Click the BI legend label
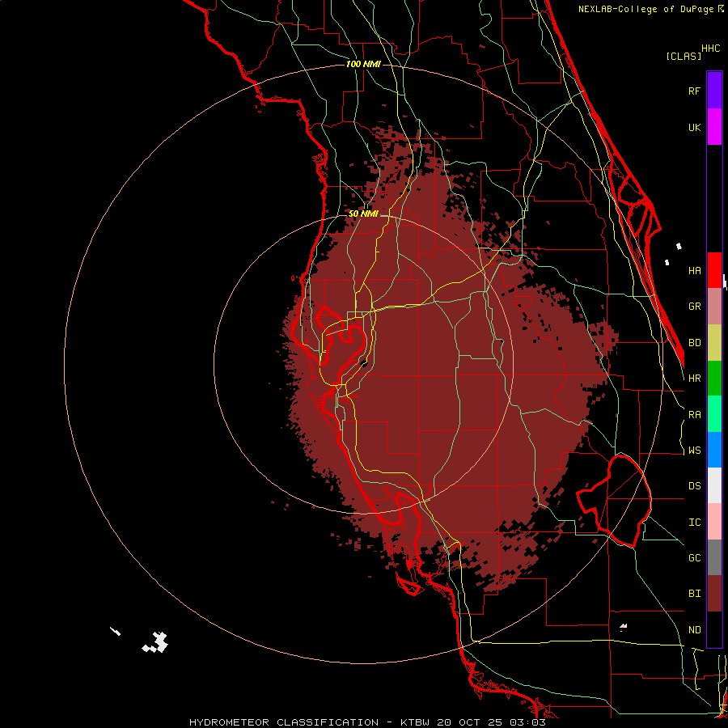728x728 pixels. (694, 594)
